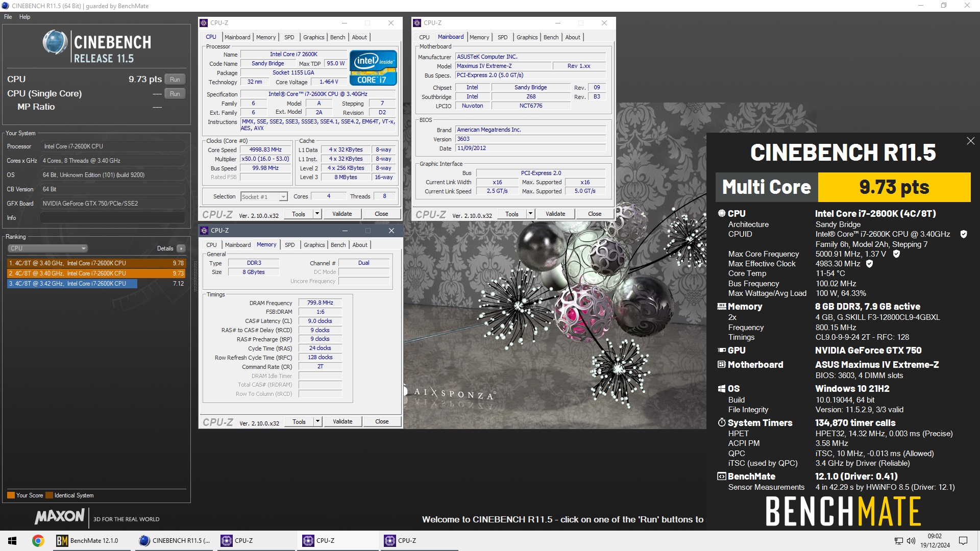Click the OS Windows icon in BenchMate panel

click(x=721, y=389)
